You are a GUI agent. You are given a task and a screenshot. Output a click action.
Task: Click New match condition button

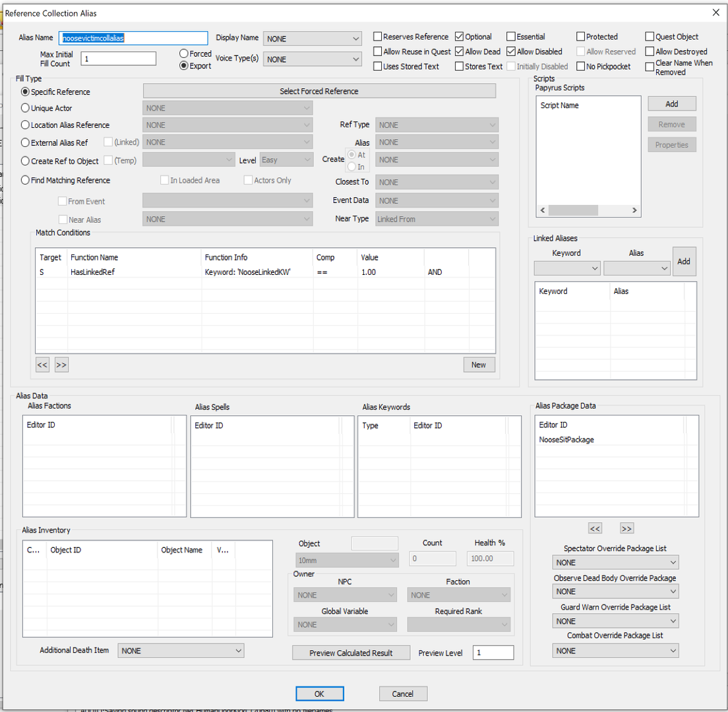pos(479,365)
